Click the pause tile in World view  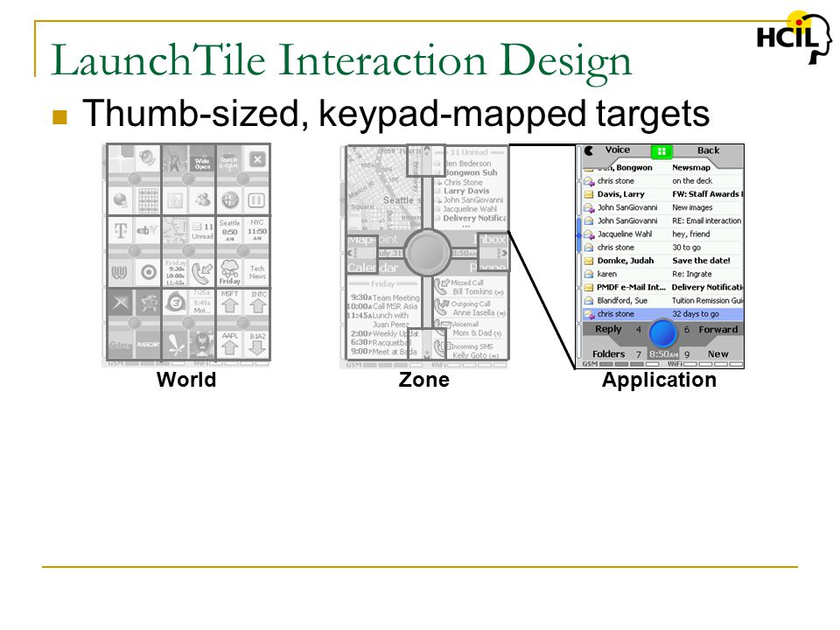tap(257, 201)
